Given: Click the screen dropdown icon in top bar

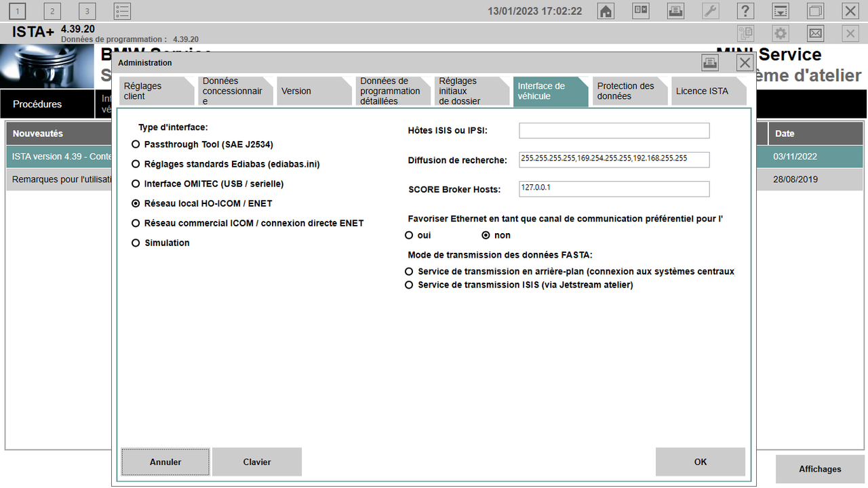Looking at the screenshot, I should pyautogui.click(x=781, y=11).
